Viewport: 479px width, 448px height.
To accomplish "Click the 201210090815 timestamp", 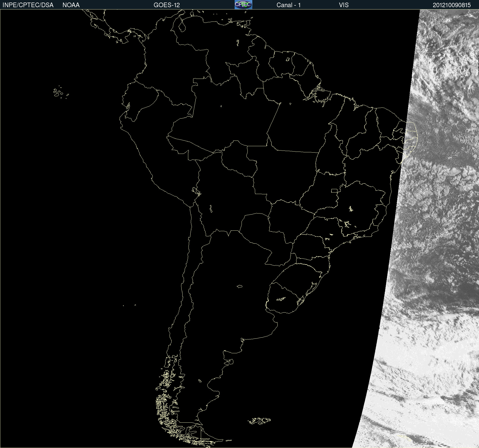I will click(452, 5).
